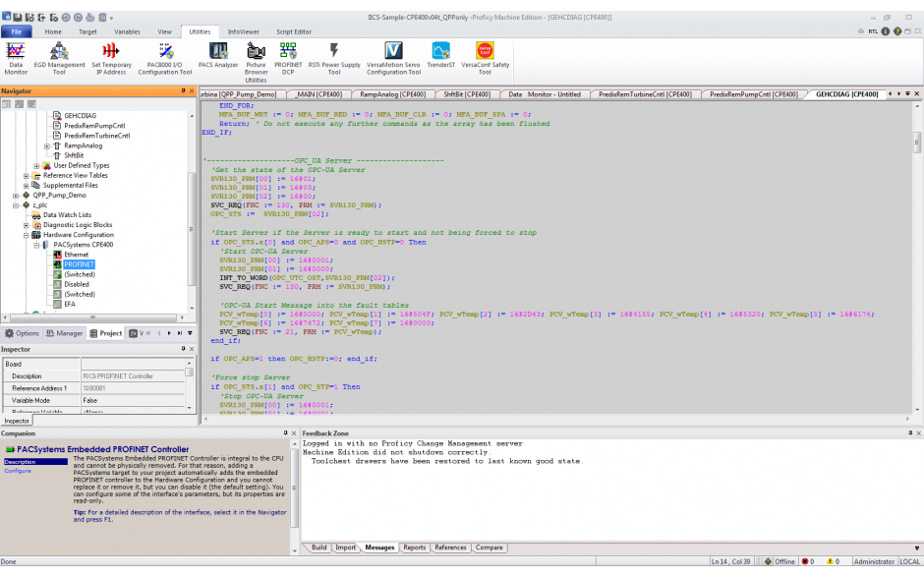Open Manager tab in Navigator
924x577 pixels.
point(64,333)
